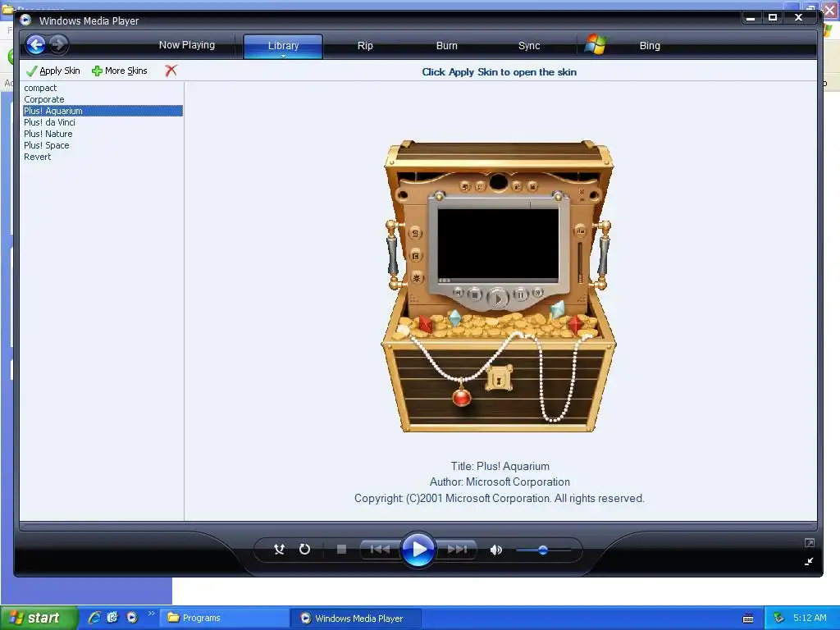Click the Author: Microsoft Corporation text
This screenshot has width=840, height=630.
[500, 482]
